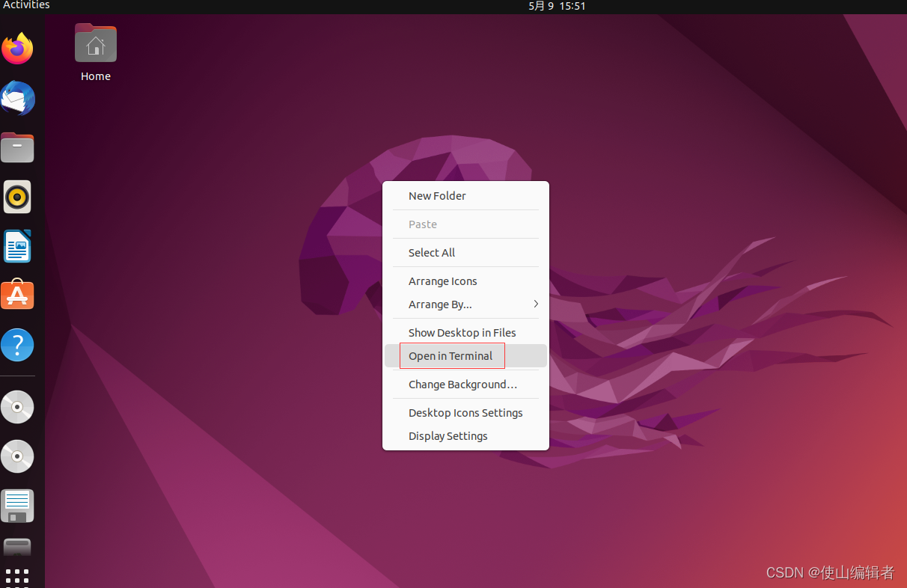This screenshot has height=588, width=907.
Task: Click the second optical disc icon
Action: click(17, 456)
